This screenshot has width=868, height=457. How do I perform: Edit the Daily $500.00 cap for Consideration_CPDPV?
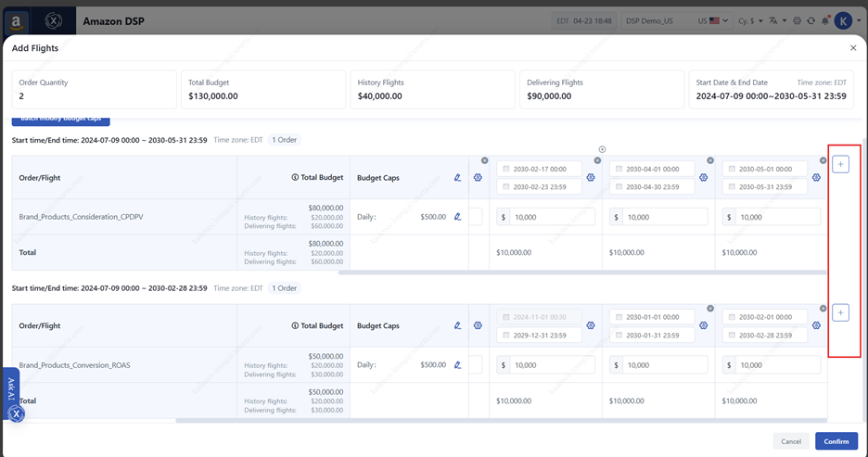pyautogui.click(x=457, y=217)
